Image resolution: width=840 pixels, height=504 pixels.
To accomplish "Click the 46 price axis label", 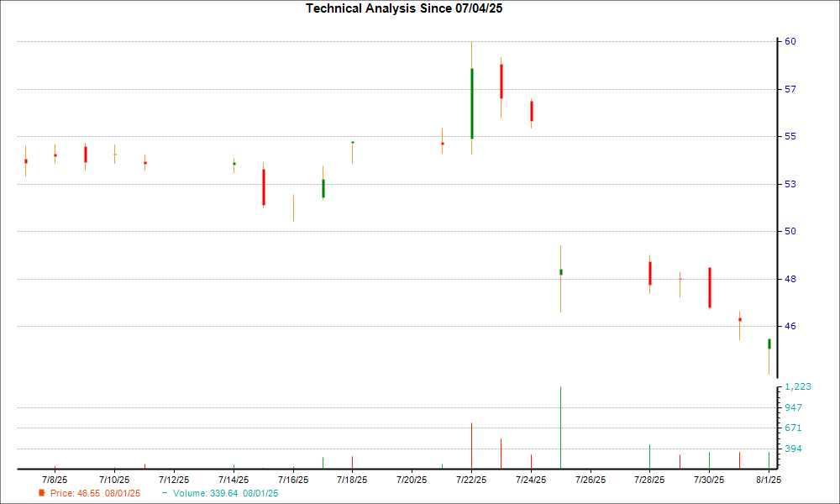I will click(x=790, y=326).
